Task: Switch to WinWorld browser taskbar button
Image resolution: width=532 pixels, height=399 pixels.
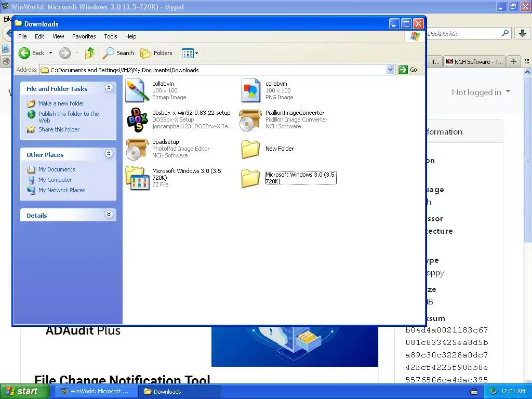Action: (96, 392)
